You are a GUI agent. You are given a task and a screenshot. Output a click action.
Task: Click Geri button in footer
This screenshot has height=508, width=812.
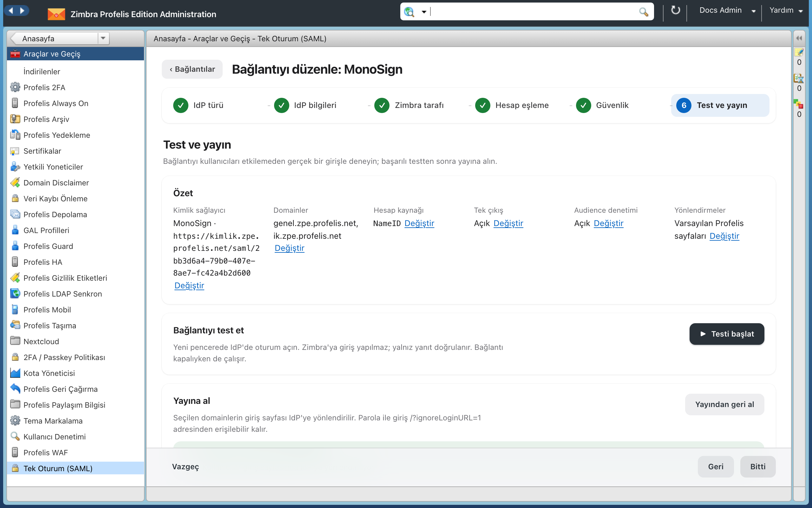coord(715,466)
